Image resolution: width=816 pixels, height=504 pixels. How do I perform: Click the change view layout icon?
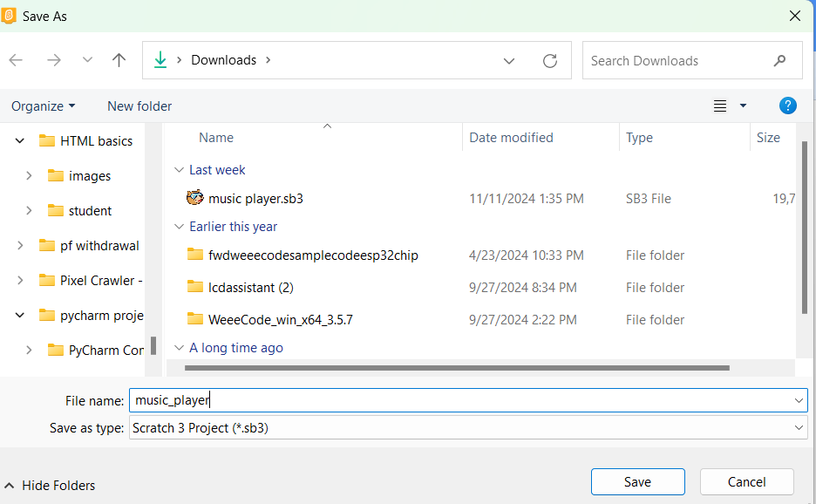coord(720,106)
